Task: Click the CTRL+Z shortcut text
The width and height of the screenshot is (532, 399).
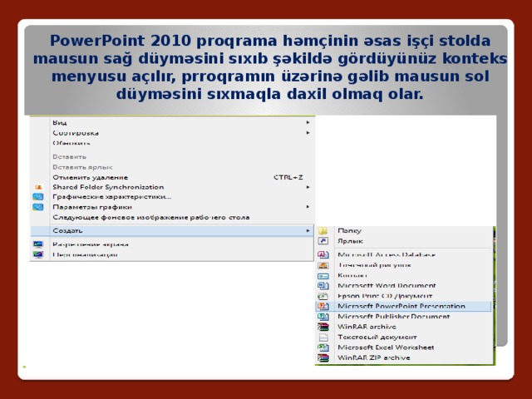Action: 288,177
